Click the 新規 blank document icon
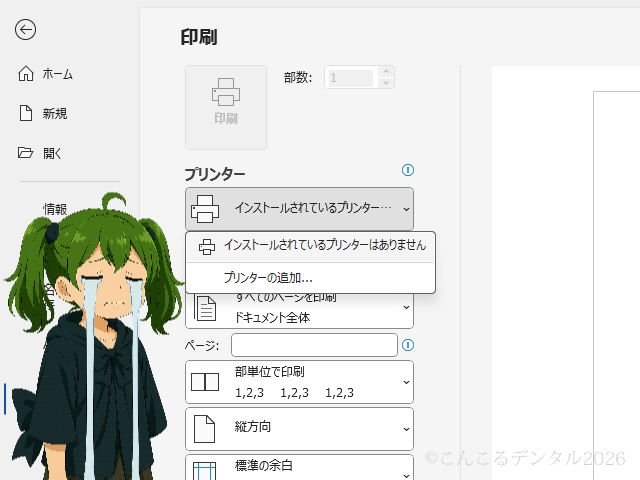The image size is (640, 480). click(x=26, y=113)
